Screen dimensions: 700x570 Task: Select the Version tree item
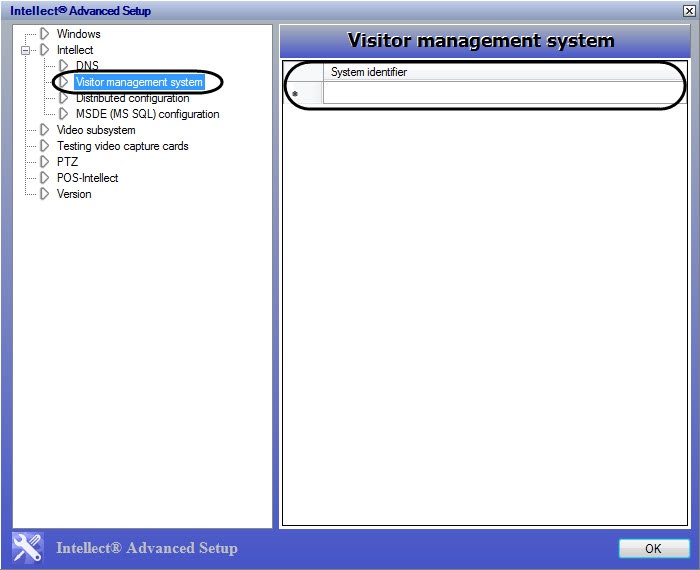(x=74, y=194)
